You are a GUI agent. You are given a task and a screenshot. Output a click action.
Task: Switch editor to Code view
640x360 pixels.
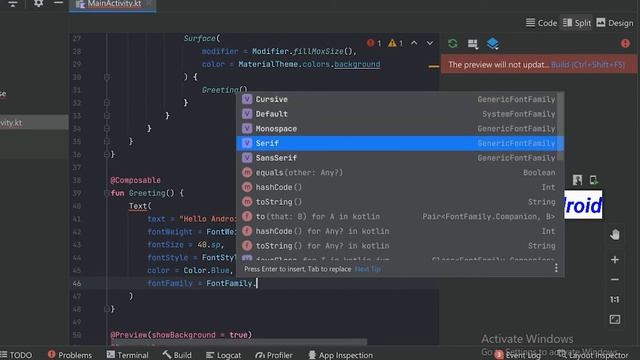[541, 23]
